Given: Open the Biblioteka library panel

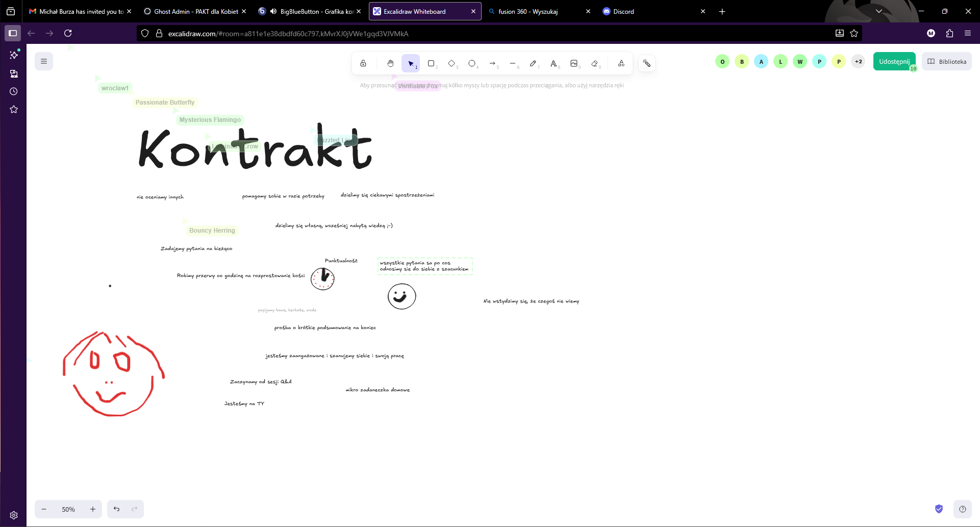Looking at the screenshot, I should point(947,62).
